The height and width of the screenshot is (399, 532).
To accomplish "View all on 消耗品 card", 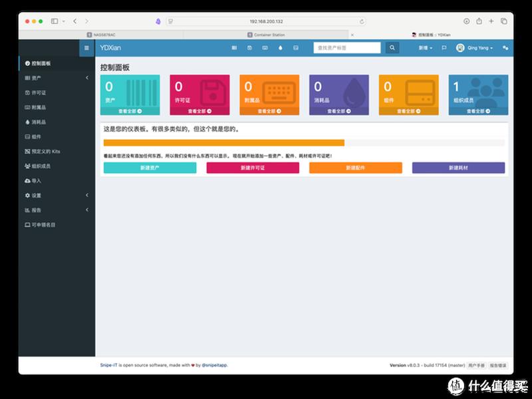I will pos(339,111).
